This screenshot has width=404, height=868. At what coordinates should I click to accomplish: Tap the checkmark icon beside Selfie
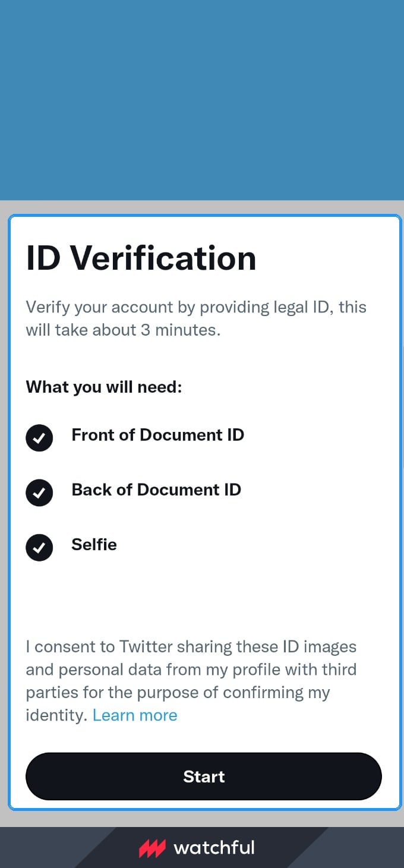click(x=39, y=548)
